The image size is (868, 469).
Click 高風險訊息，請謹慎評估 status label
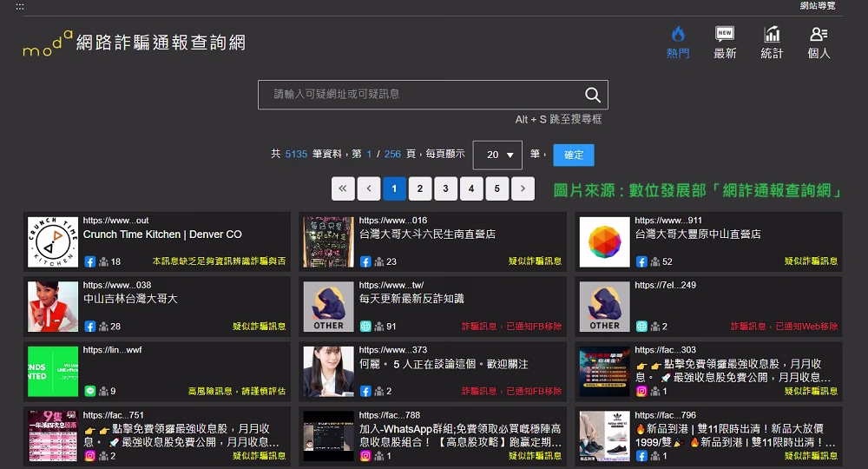coord(237,391)
